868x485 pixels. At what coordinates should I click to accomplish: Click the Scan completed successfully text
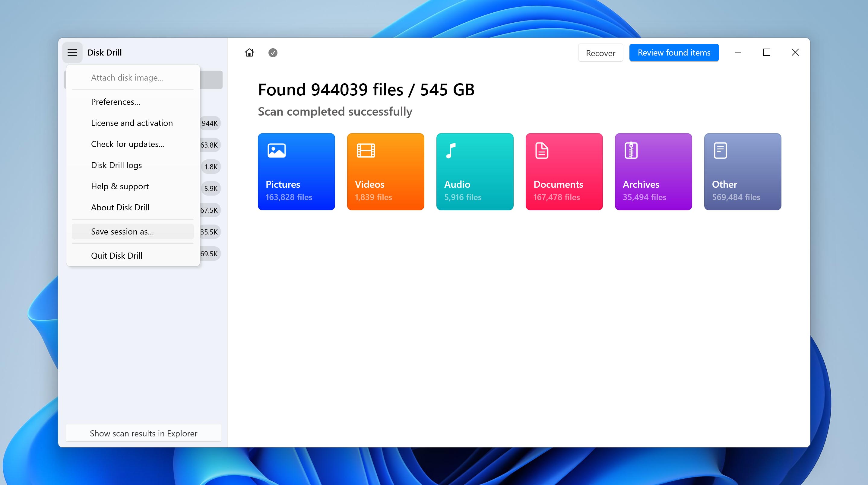335,112
